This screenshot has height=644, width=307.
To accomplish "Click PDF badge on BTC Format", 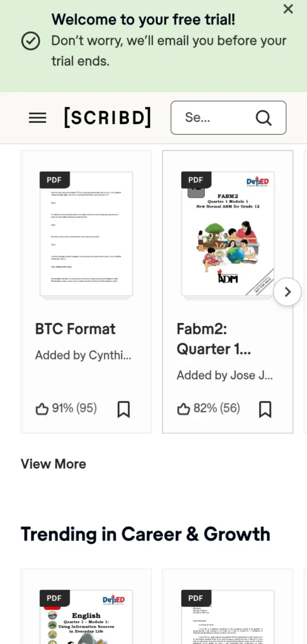I will (x=54, y=180).
